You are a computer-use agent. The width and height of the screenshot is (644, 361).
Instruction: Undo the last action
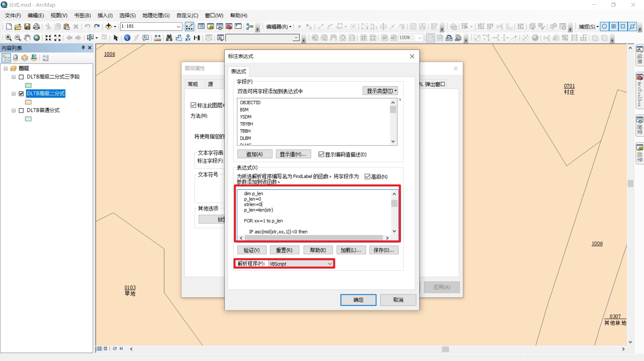point(87,26)
